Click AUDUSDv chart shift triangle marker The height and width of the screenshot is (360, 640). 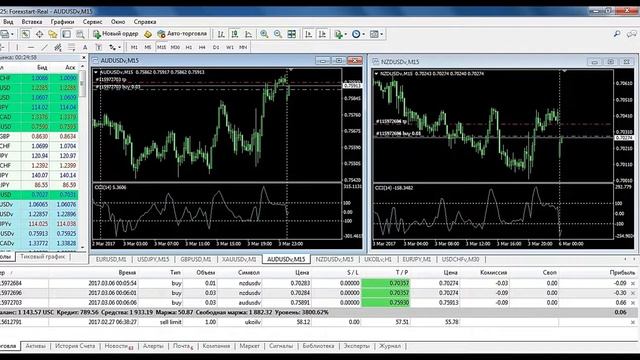pos(291,70)
